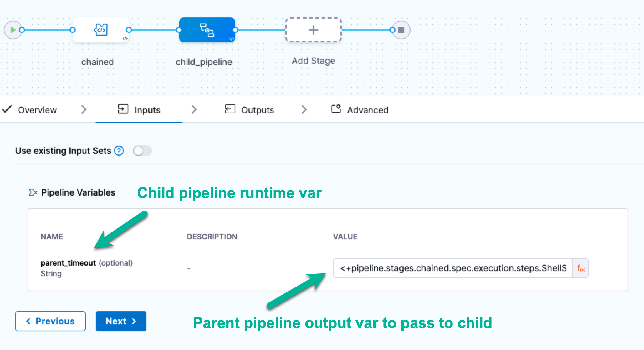
Task: Click the pipeline start play icon
Action: tap(13, 30)
